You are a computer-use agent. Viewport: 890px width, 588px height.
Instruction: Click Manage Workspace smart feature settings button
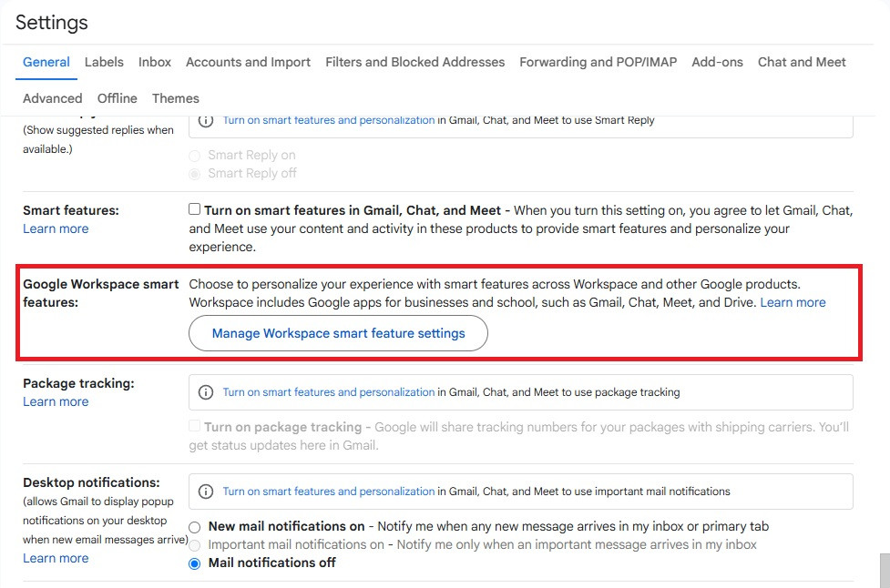[x=338, y=333]
